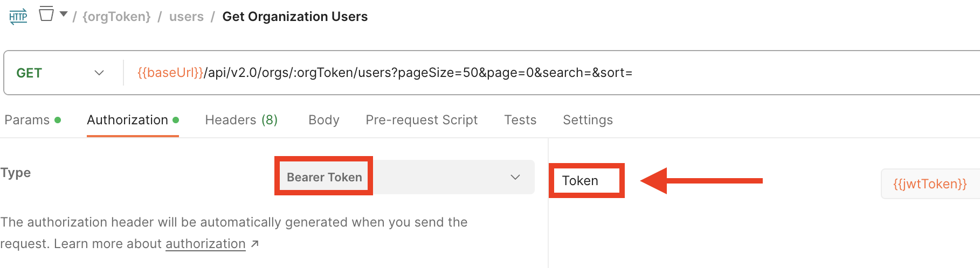
Task: Switch to the Body tab
Action: click(324, 120)
